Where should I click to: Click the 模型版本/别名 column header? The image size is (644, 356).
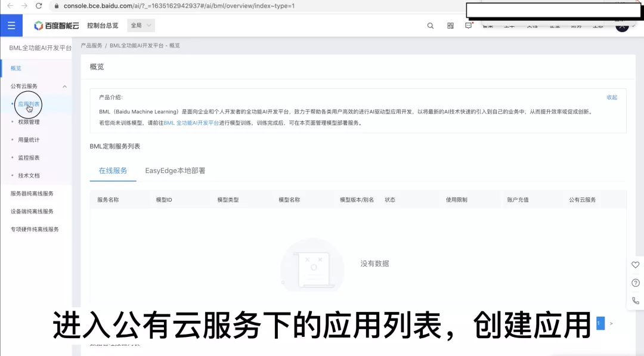[357, 200]
